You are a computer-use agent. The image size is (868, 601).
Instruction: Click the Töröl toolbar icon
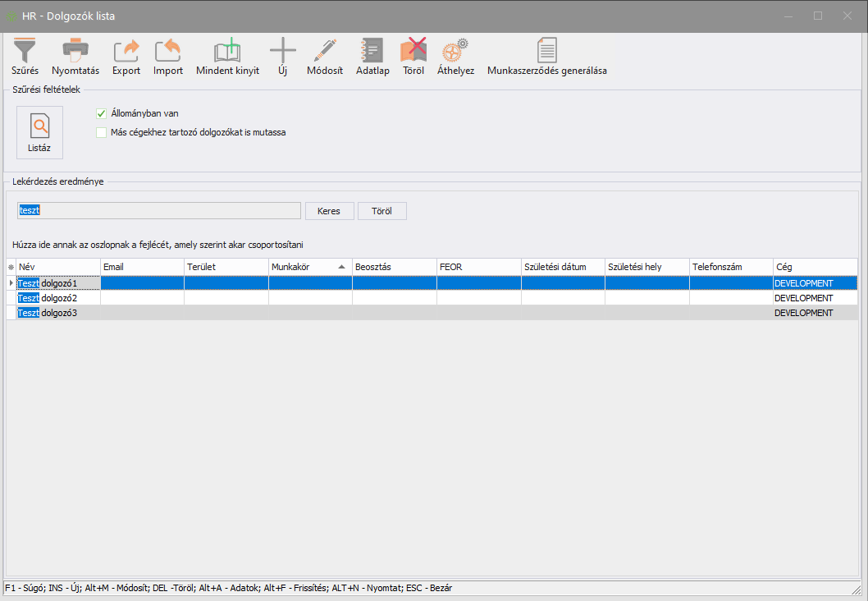point(413,51)
